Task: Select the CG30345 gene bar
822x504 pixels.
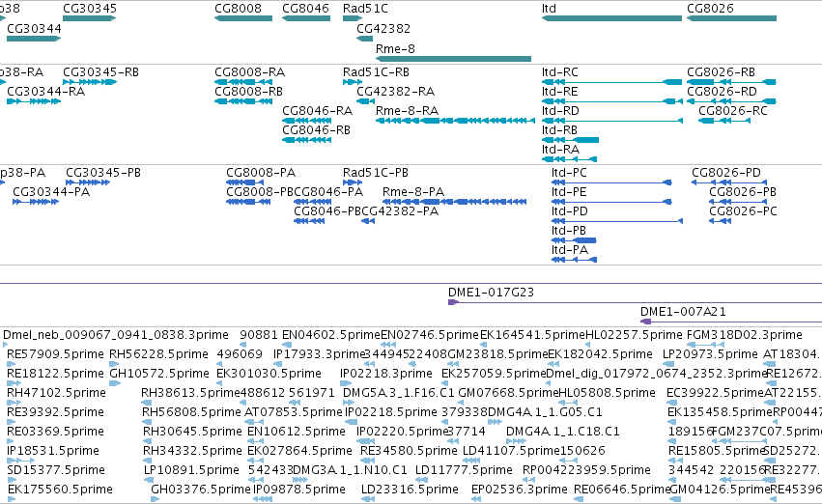Action: tap(89, 18)
